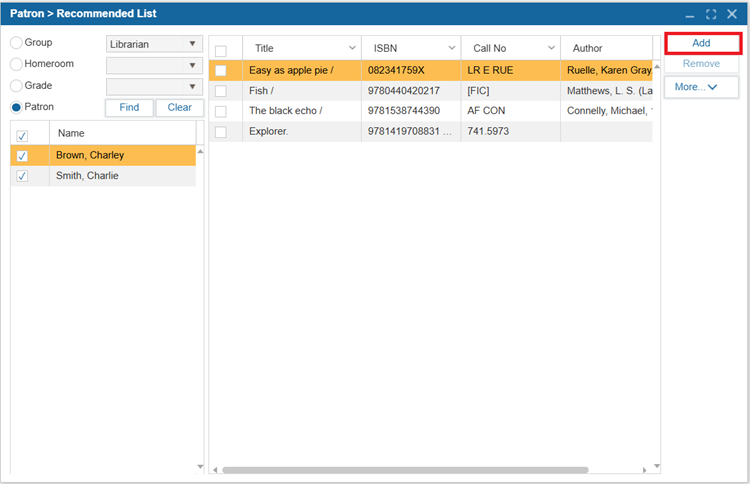Uncheck the Smith, Charlie checkbox
The width and height of the screenshot is (750, 484).
click(22, 176)
